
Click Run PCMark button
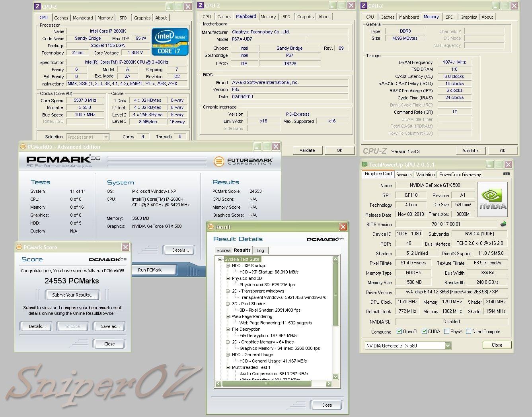point(150,270)
